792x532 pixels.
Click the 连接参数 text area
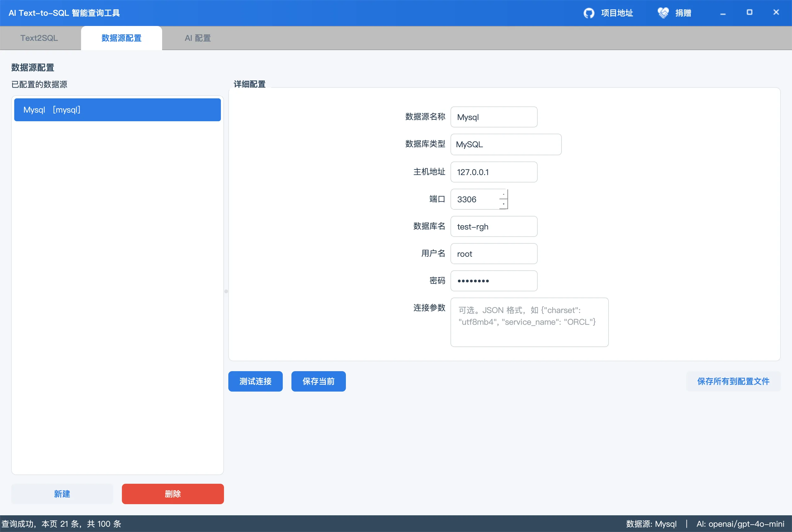click(x=529, y=322)
